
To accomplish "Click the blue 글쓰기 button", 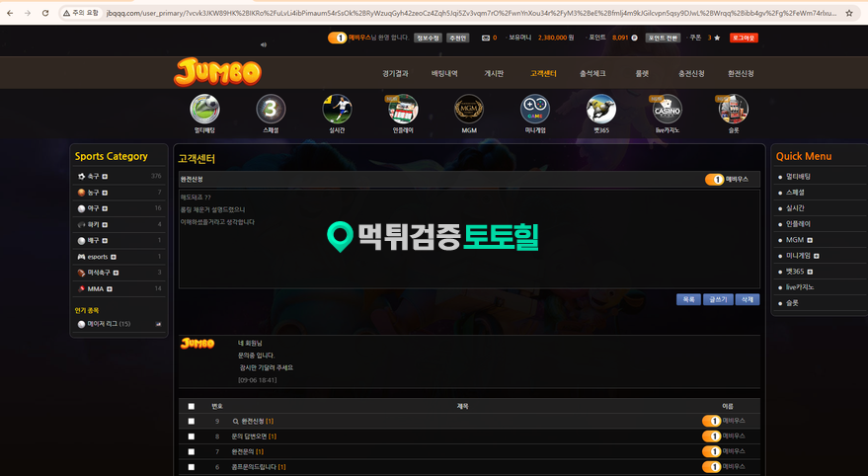I will (x=718, y=299).
